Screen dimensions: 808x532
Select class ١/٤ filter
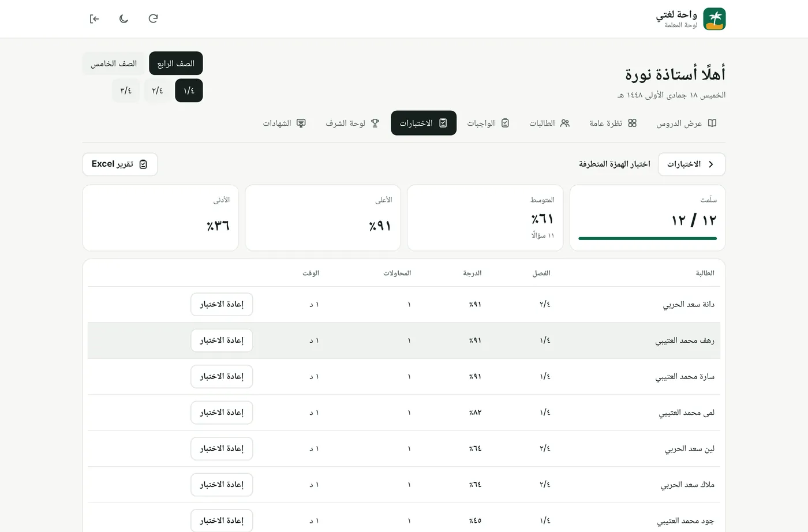click(189, 91)
